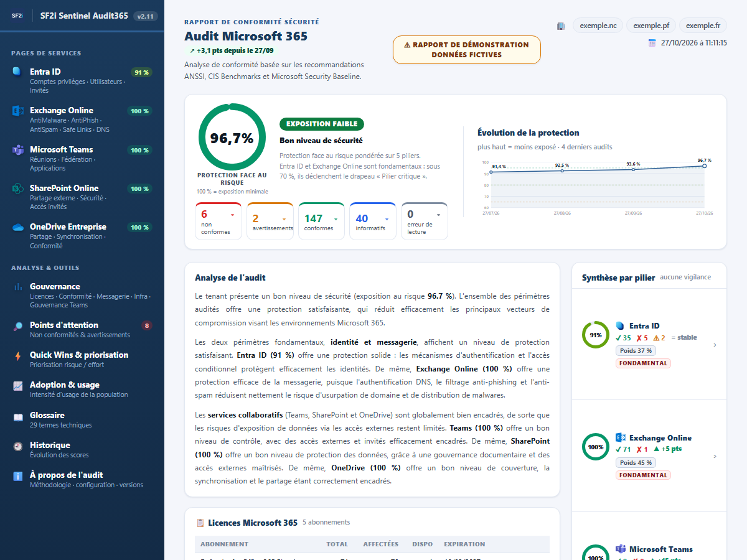Click the EXPIRATION column header

[464, 544]
